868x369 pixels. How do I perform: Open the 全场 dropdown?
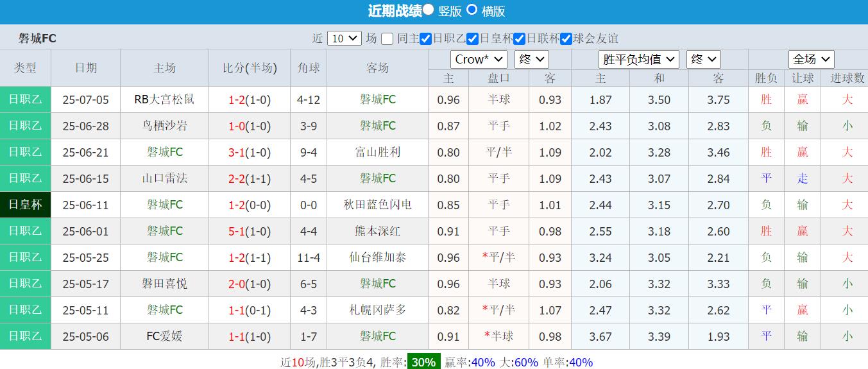(x=811, y=60)
